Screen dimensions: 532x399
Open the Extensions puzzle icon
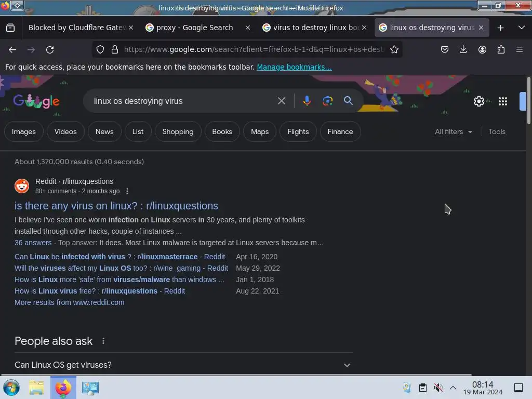tap(501, 49)
